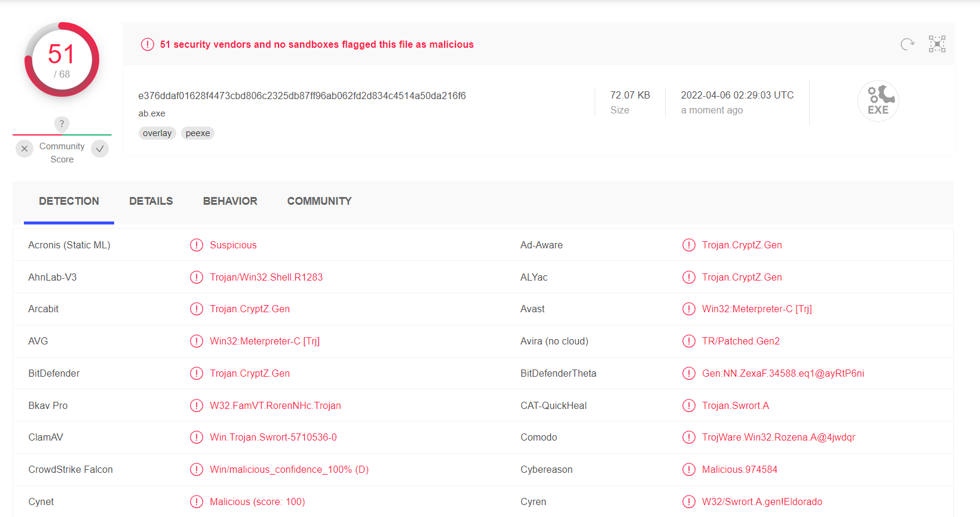The height and width of the screenshot is (517, 980).
Task: Click the Community Score label
Action: click(62, 153)
